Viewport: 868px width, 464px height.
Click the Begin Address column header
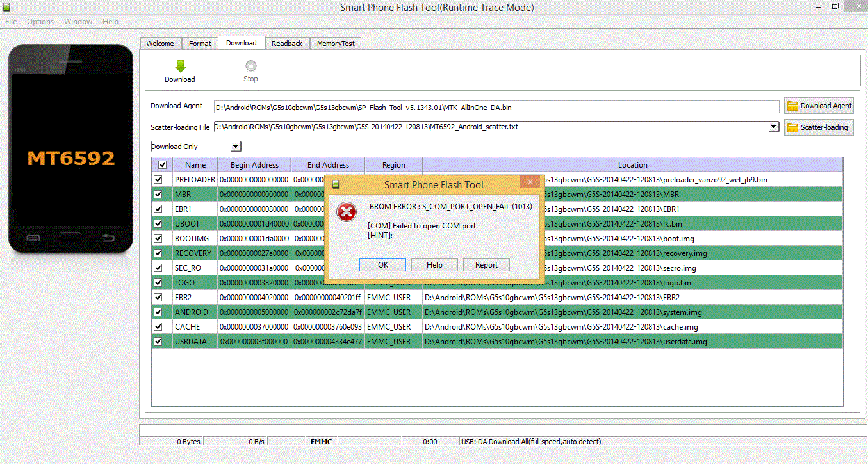(254, 165)
